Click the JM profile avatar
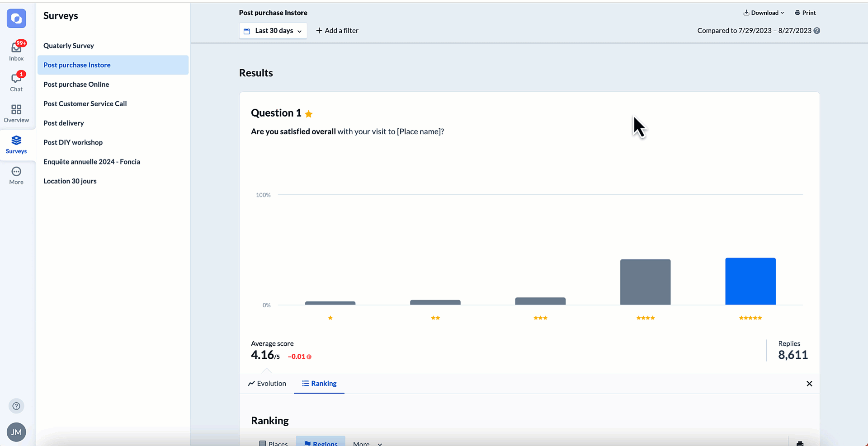This screenshot has height=446, width=868. click(x=16, y=432)
